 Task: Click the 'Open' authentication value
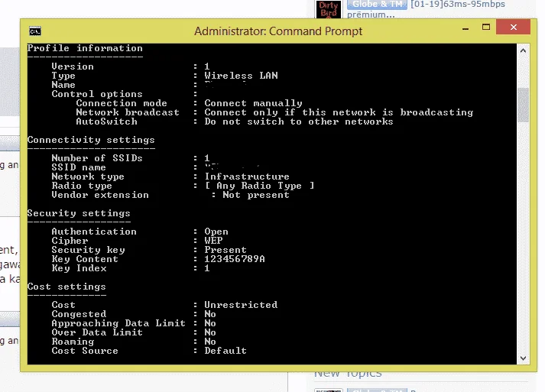[x=216, y=232]
